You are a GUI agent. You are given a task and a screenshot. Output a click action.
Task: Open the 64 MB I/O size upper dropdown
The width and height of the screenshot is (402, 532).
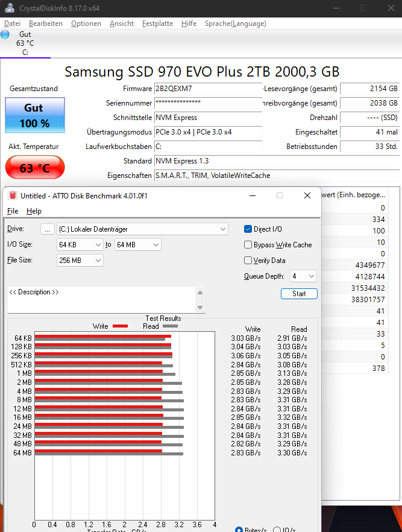click(138, 245)
